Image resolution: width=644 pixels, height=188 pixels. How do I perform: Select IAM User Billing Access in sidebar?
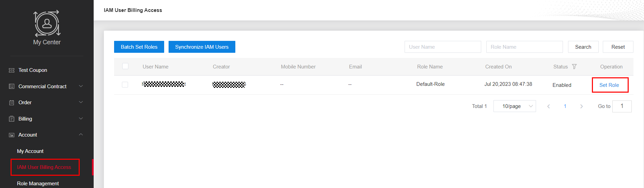(x=44, y=167)
